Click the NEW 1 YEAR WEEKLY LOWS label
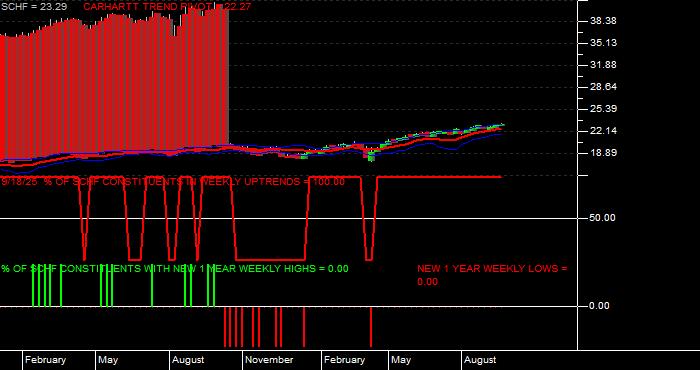Screen dimensions: 700x370 [x=492, y=275]
